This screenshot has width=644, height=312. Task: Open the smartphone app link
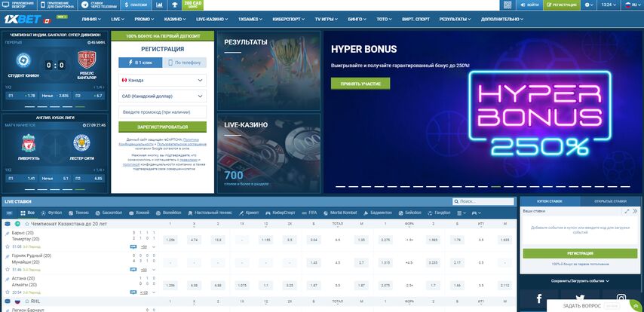[x=58, y=5]
